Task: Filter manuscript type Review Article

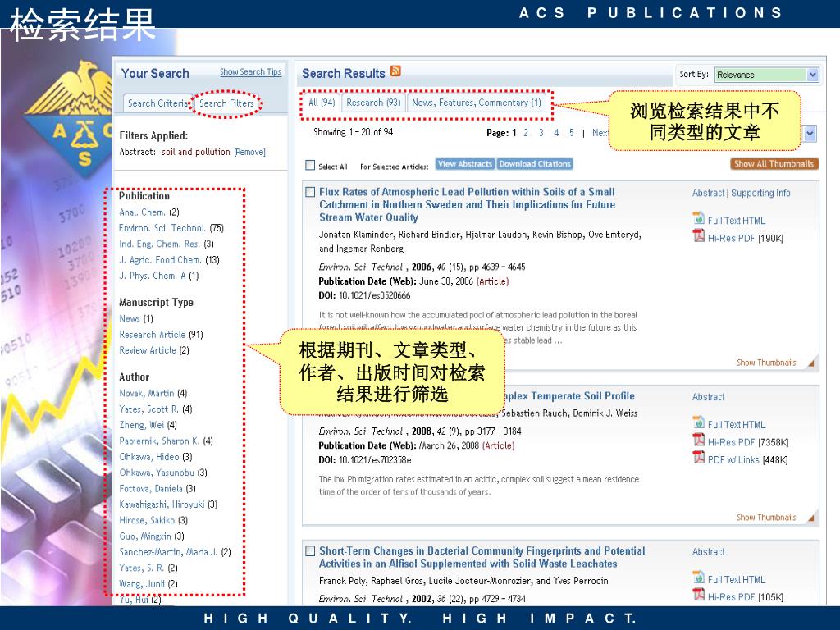Action: (x=148, y=350)
